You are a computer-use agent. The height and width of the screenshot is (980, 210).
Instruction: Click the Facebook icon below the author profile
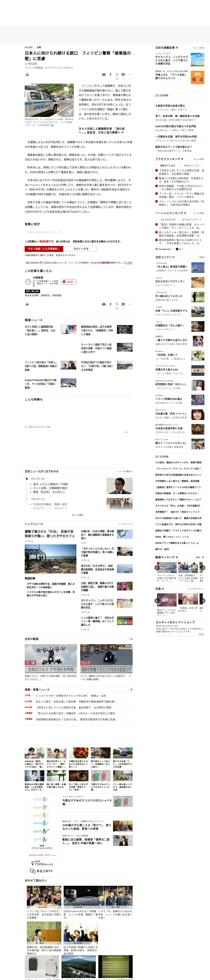point(111,304)
